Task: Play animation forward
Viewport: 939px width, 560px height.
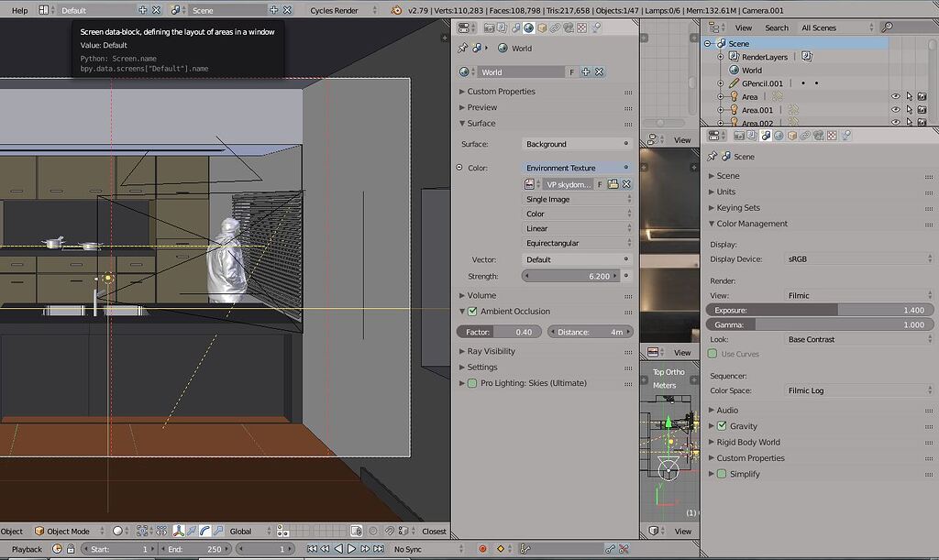Action: (352, 549)
